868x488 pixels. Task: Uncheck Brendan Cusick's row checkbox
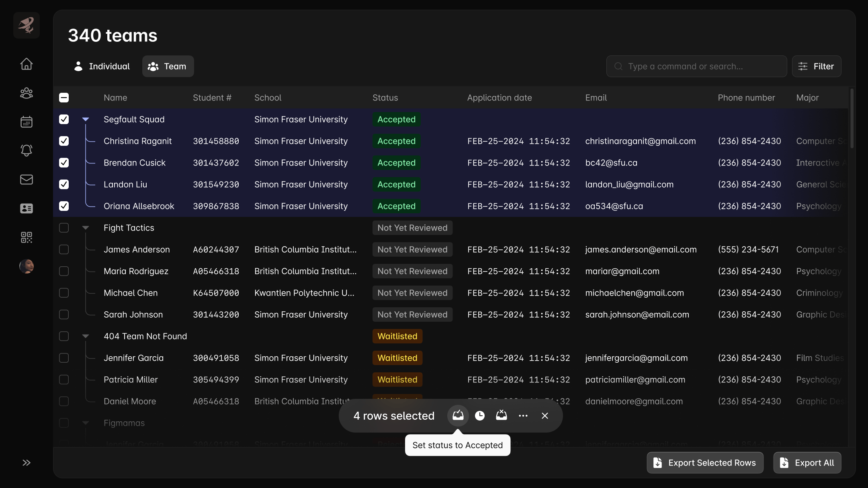click(x=64, y=163)
